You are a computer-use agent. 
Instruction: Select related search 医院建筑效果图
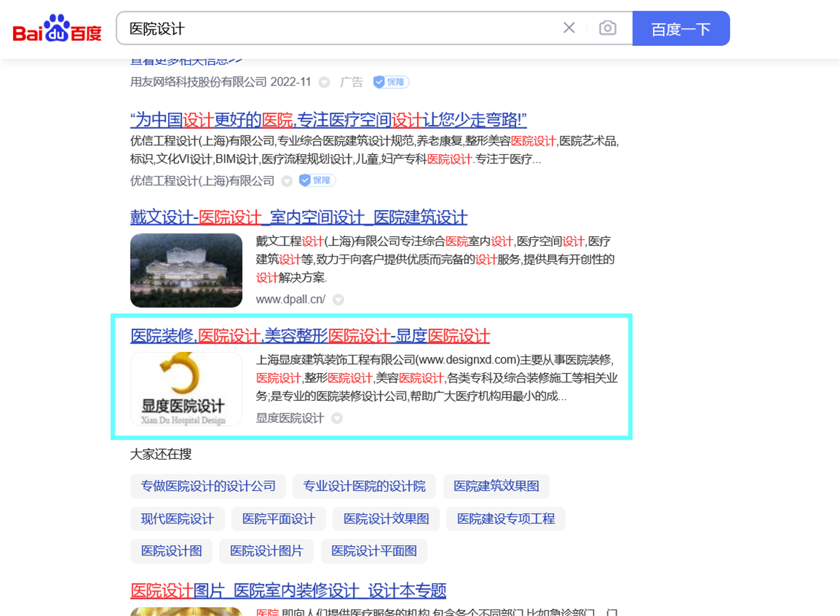pos(496,486)
